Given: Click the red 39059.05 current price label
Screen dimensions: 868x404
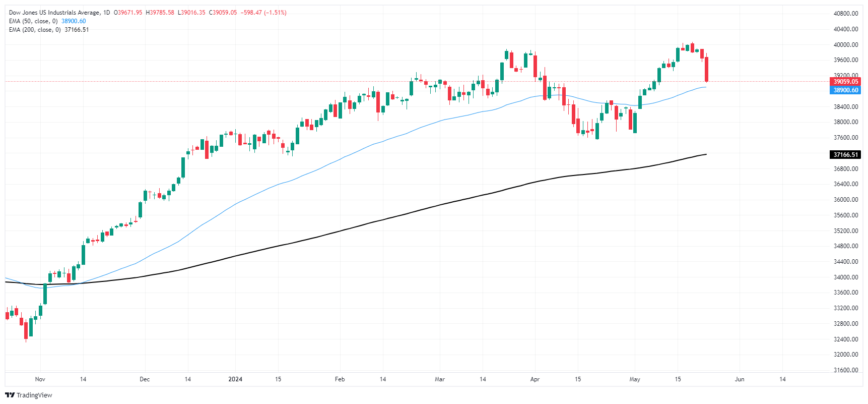Looking at the screenshot, I should click(845, 82).
